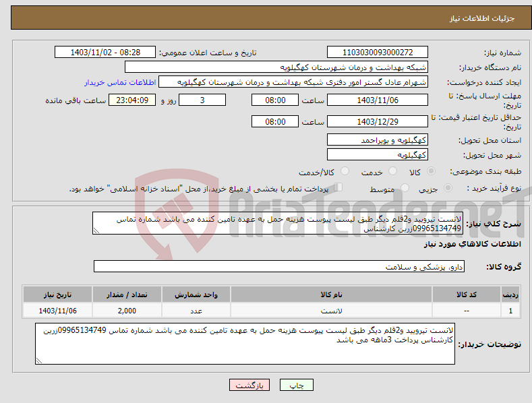Click the توضیحات خریدار label

click(x=490, y=344)
